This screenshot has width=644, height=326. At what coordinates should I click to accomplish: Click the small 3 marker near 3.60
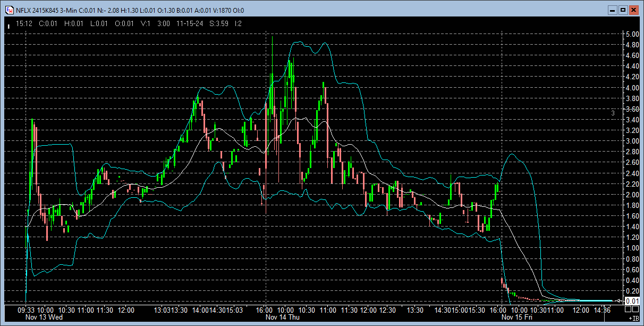pyautogui.click(x=613, y=113)
